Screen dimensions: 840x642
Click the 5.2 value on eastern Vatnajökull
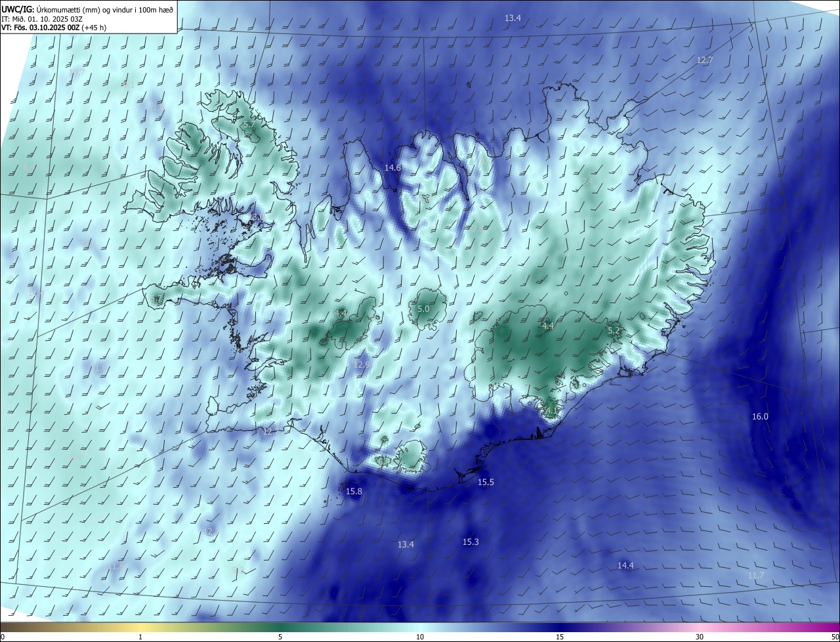[614, 331]
